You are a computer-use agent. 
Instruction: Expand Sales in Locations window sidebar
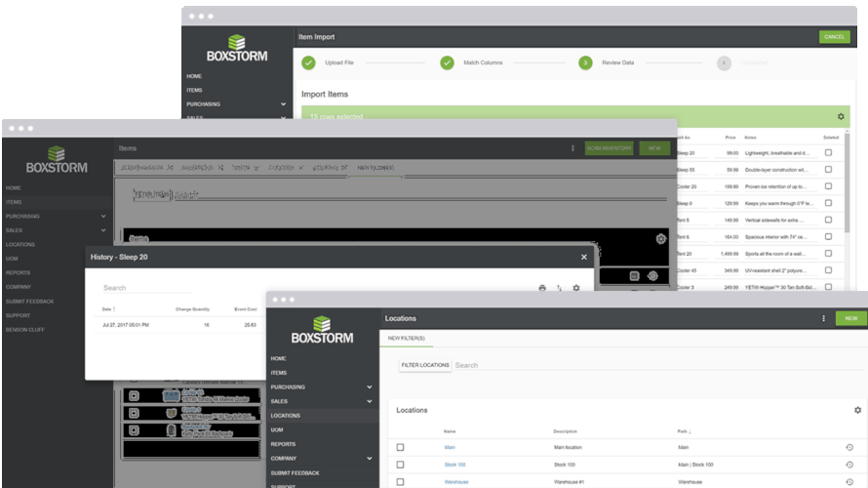(370, 401)
